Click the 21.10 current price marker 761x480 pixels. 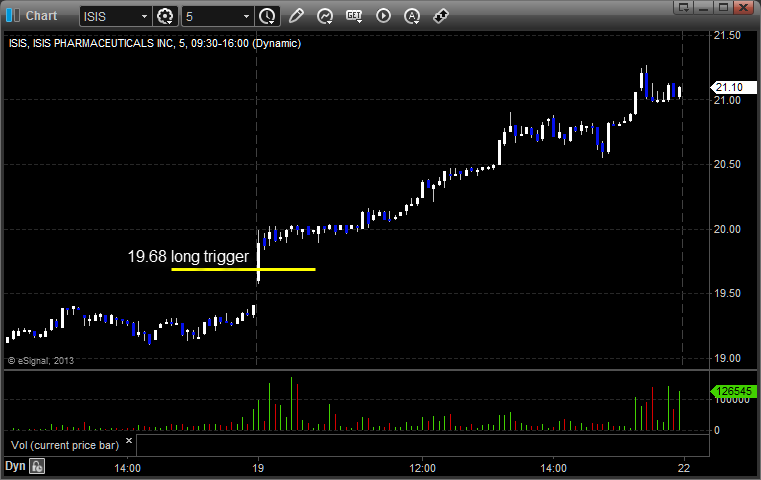coord(733,87)
